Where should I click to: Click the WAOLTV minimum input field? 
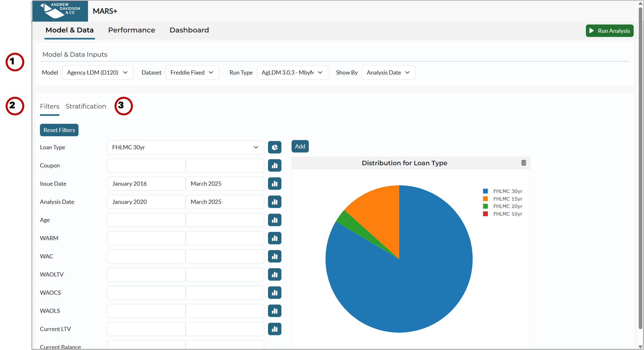pyautogui.click(x=146, y=274)
